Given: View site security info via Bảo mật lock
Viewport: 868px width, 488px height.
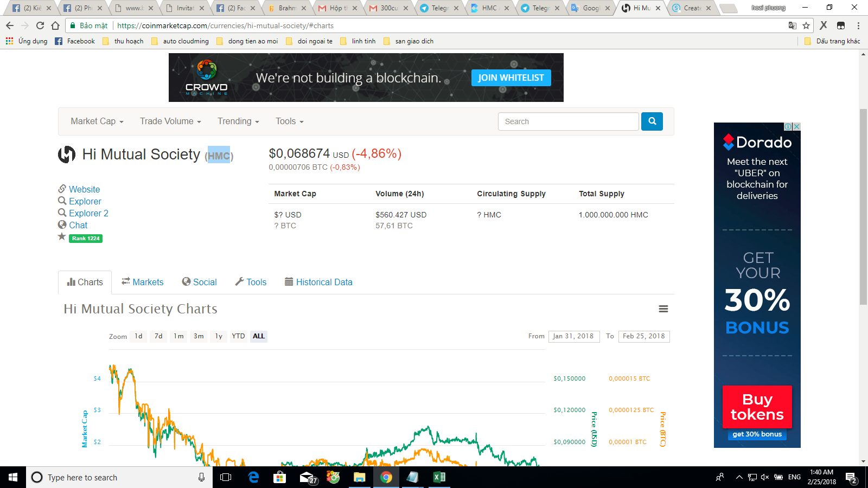Looking at the screenshot, I should [x=88, y=25].
